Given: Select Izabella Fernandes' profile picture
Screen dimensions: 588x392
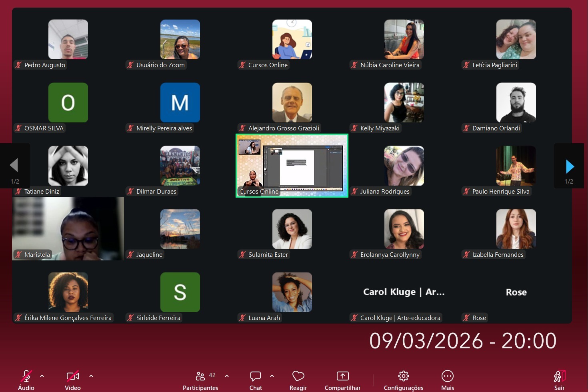Looking at the screenshot, I should [x=516, y=229].
